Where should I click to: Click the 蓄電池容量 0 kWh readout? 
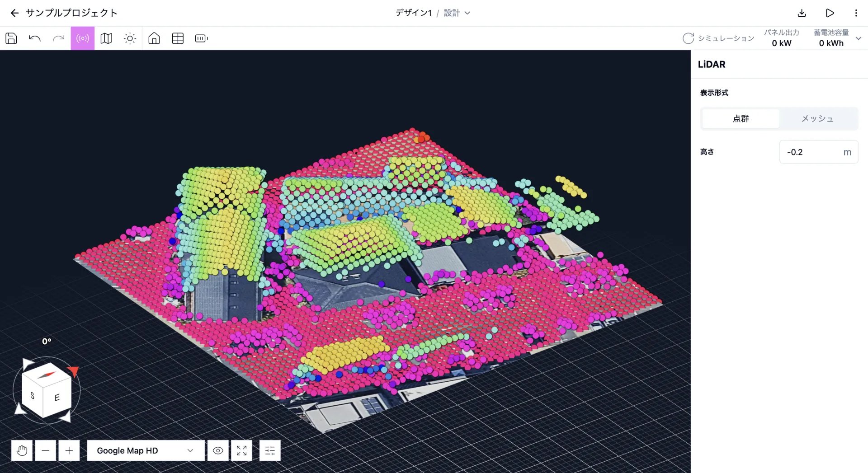coord(831,38)
